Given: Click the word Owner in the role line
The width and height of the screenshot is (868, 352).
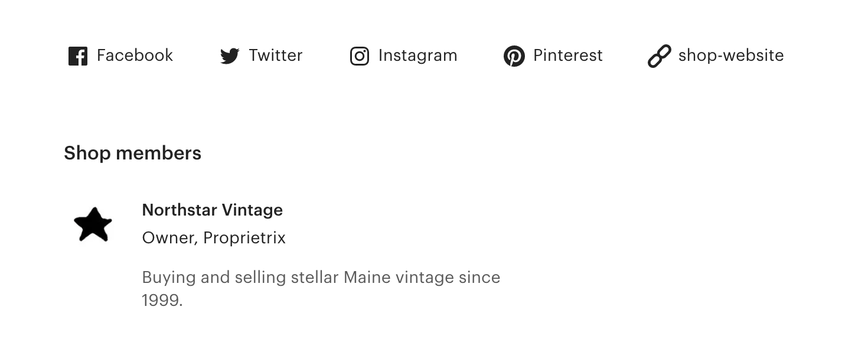Looking at the screenshot, I should (x=169, y=237).
